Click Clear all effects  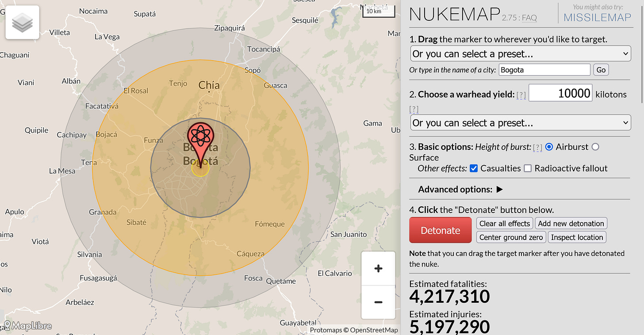point(505,224)
